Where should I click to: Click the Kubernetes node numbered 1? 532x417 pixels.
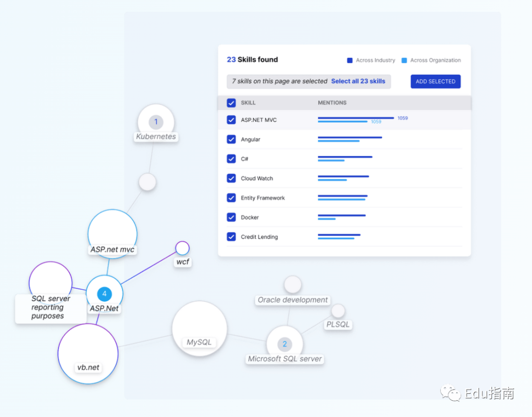(156, 122)
